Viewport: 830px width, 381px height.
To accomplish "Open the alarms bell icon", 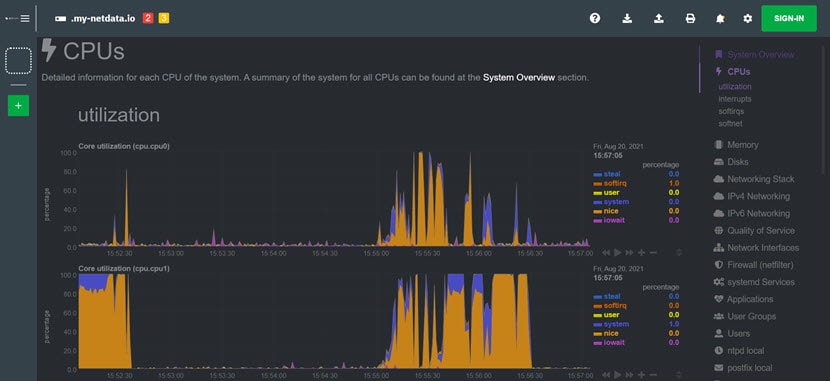I will point(720,19).
